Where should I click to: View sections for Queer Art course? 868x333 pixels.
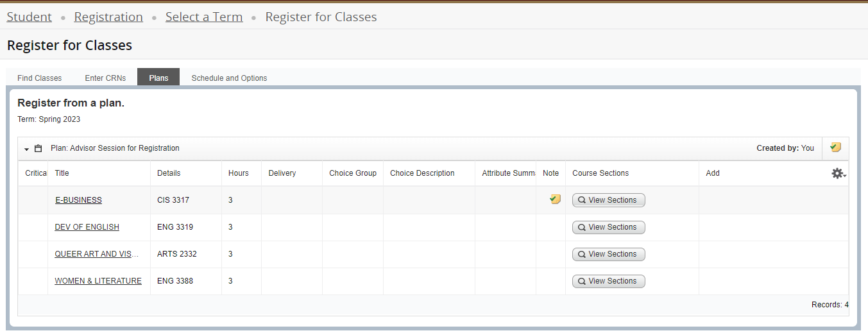coord(608,254)
